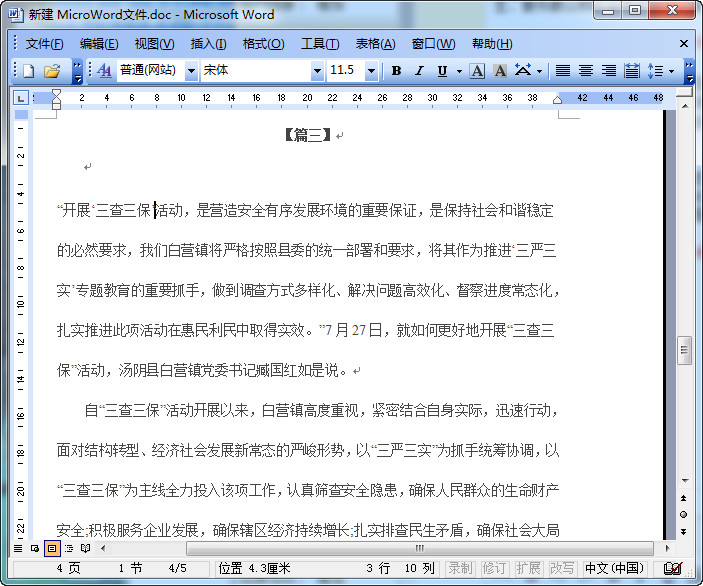The height and width of the screenshot is (586, 703).
Task: Switch to Print Layout view
Action: 52,548
